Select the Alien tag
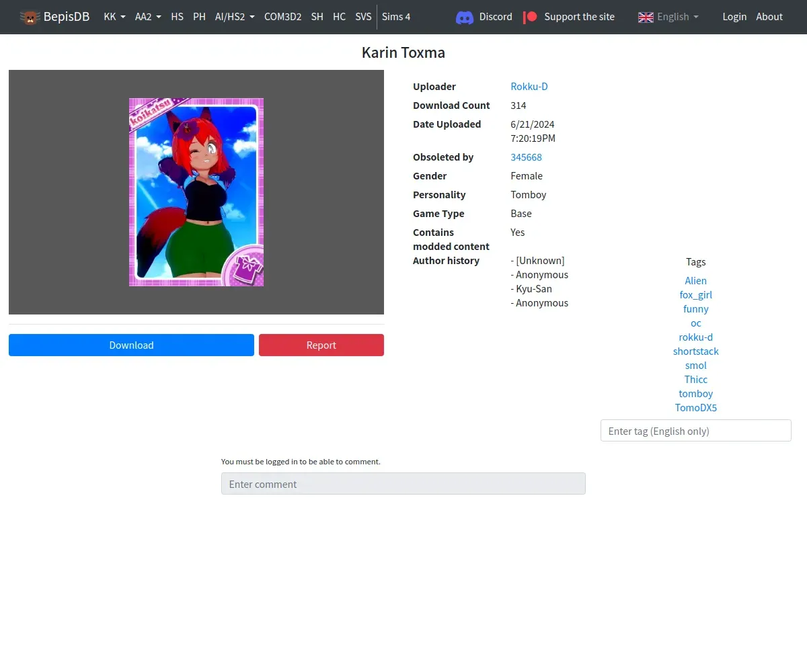The height and width of the screenshot is (672, 807). pyautogui.click(x=695, y=281)
